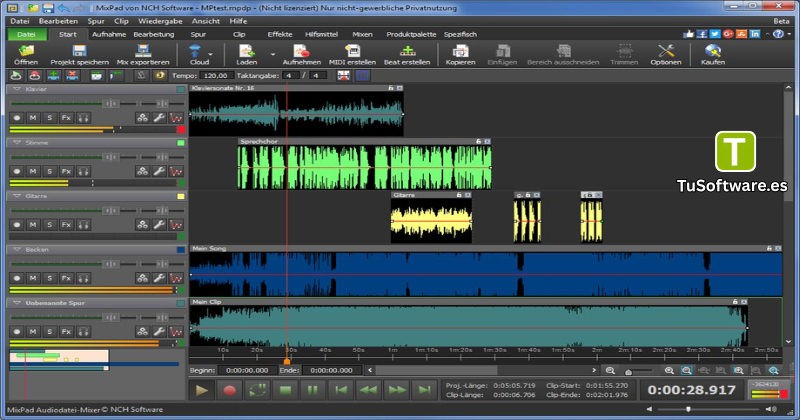This screenshot has height=420, width=800.
Task: Click the zoom-to-fit icon at far right of zoom bar
Action: pyautogui.click(x=773, y=370)
